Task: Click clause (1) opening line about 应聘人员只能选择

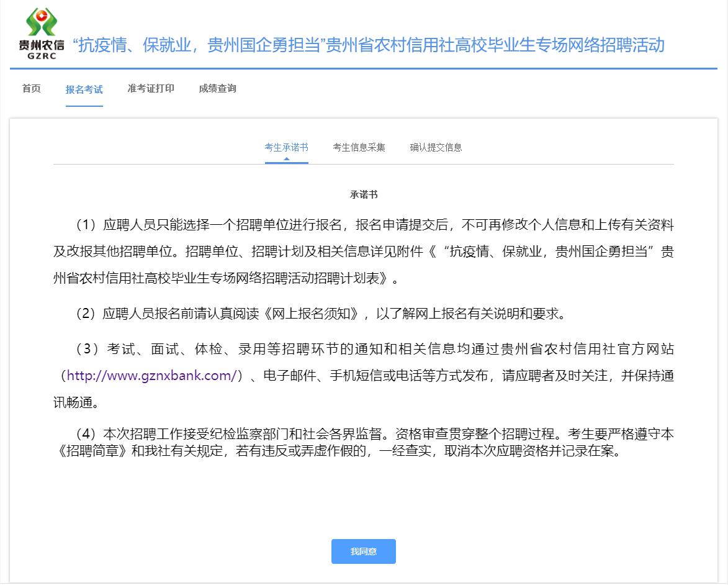Action: (372, 224)
